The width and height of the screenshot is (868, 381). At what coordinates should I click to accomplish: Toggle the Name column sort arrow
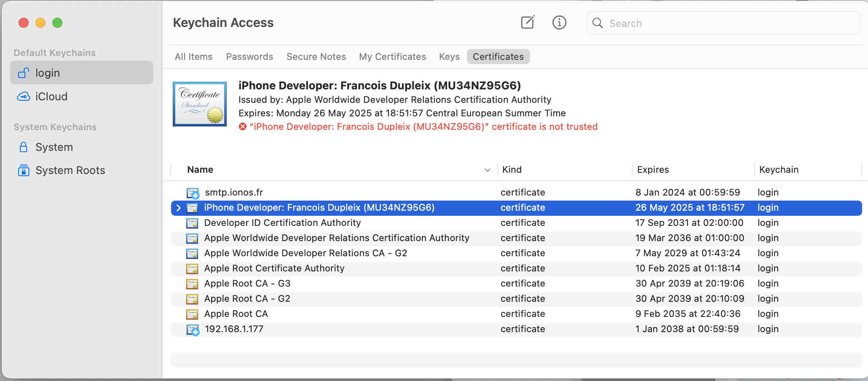487,170
